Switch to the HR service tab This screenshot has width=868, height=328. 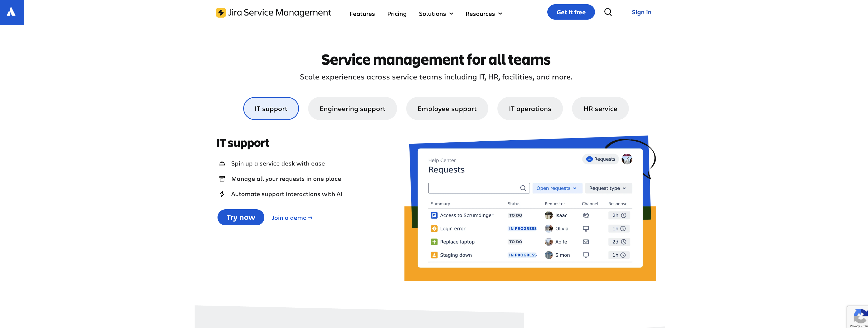click(600, 108)
